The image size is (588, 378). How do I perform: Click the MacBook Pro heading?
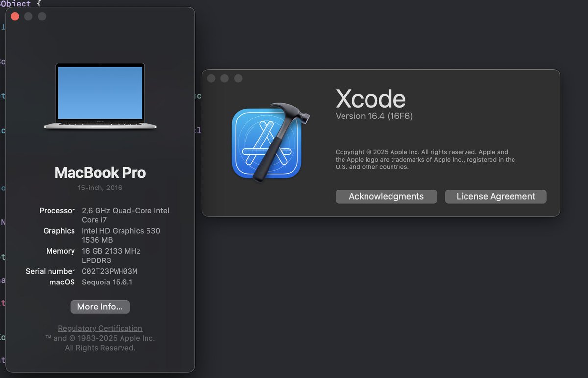(x=100, y=172)
